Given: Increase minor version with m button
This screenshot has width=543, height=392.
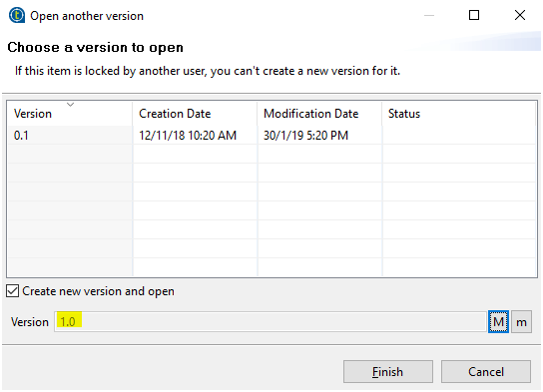Looking at the screenshot, I should coord(521,322).
